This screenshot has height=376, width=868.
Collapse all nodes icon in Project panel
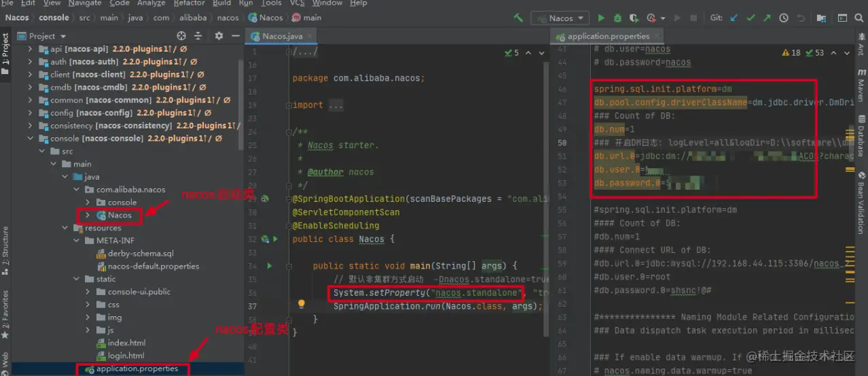pyautogui.click(x=199, y=36)
